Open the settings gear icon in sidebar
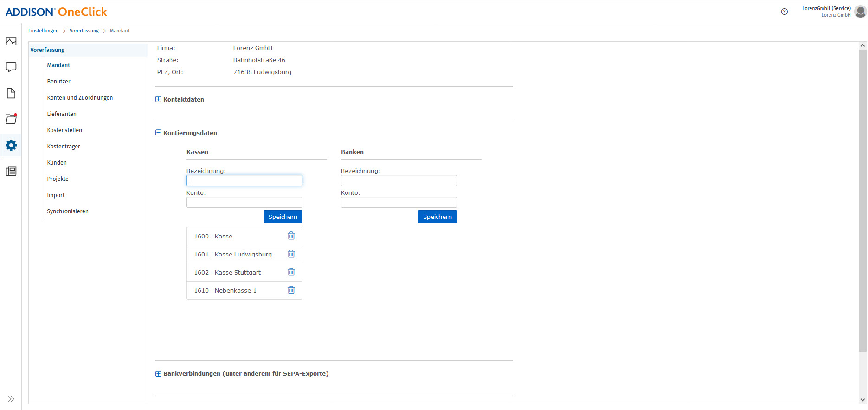868x410 pixels. click(11, 145)
